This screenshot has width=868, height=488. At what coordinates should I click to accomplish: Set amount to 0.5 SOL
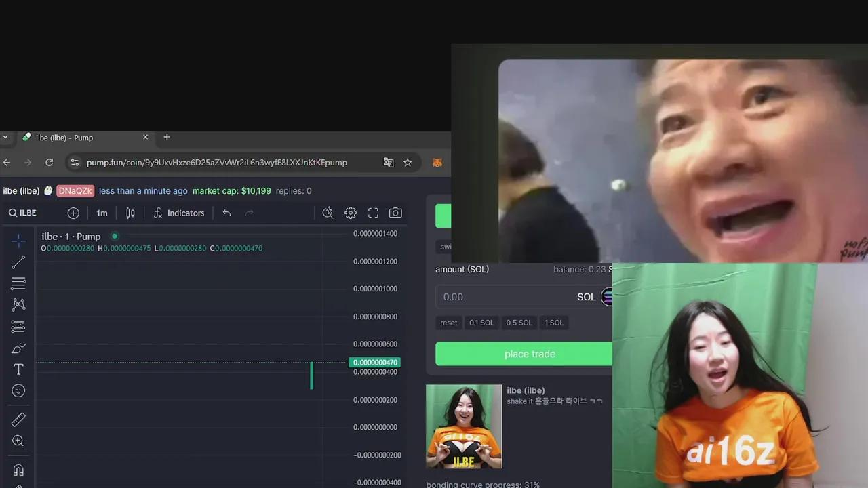click(x=519, y=323)
